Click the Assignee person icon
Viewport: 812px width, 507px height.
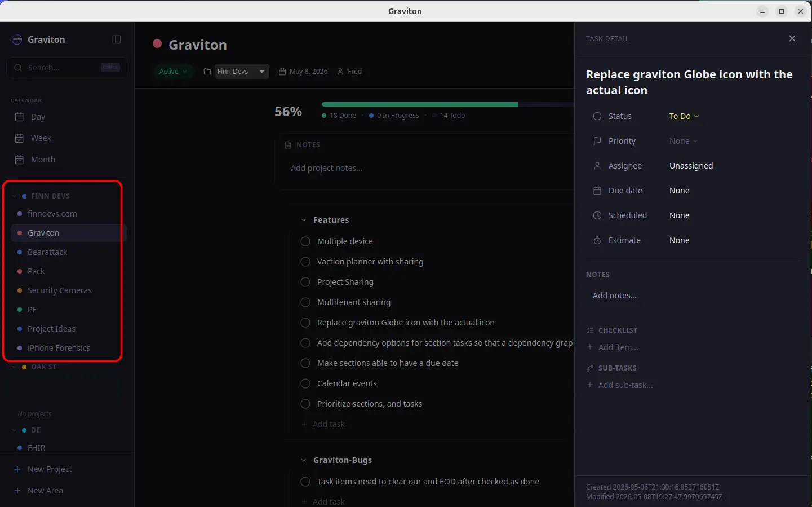pyautogui.click(x=597, y=166)
